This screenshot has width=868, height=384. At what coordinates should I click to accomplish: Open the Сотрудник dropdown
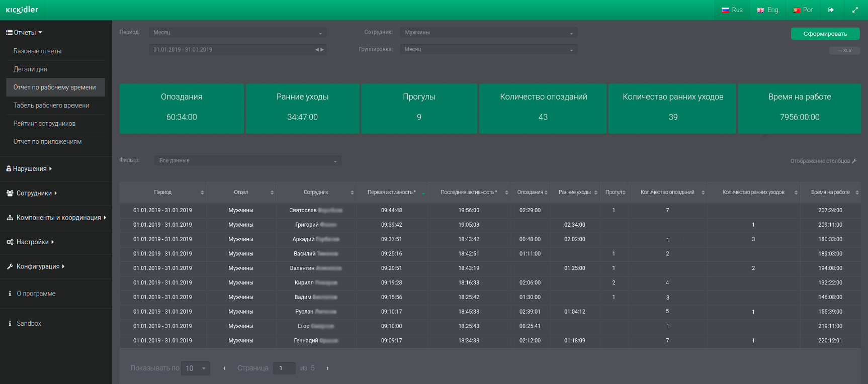pos(489,33)
